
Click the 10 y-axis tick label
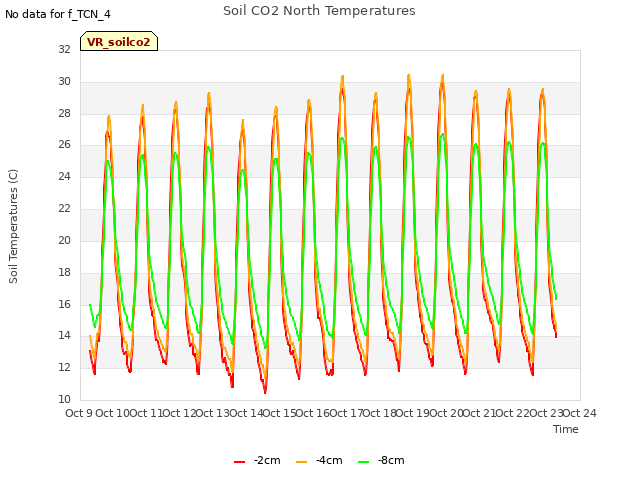[x=64, y=399]
